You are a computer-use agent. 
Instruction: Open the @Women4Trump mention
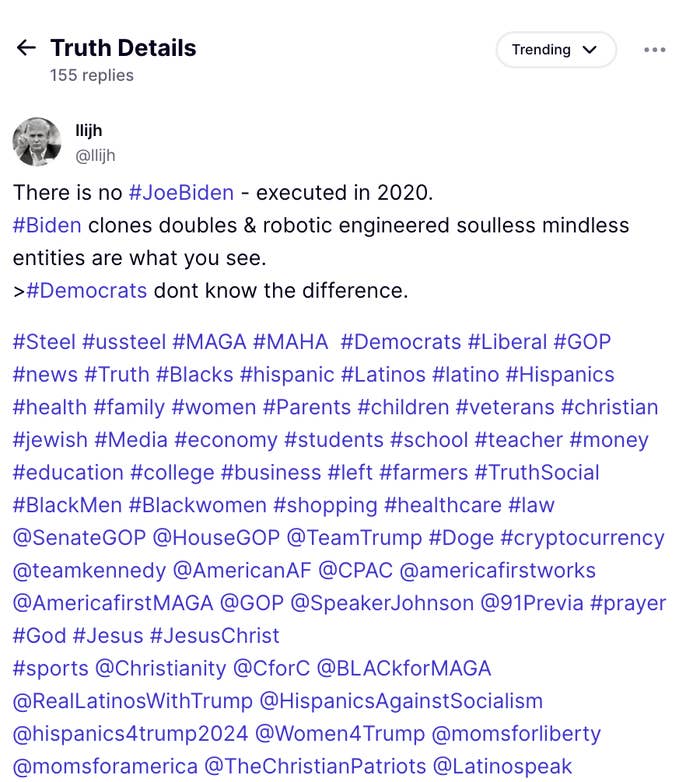[x=340, y=734]
